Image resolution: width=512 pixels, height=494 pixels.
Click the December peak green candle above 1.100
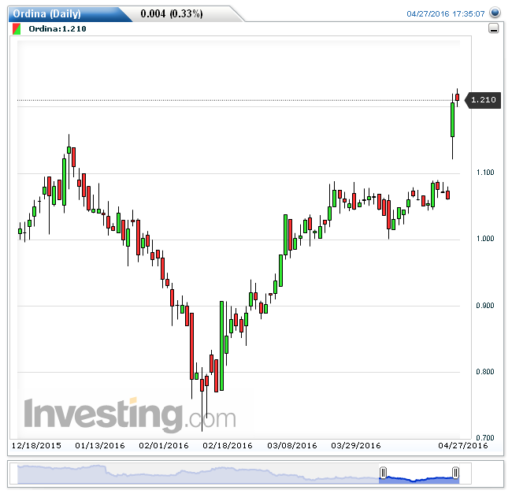coord(69,150)
